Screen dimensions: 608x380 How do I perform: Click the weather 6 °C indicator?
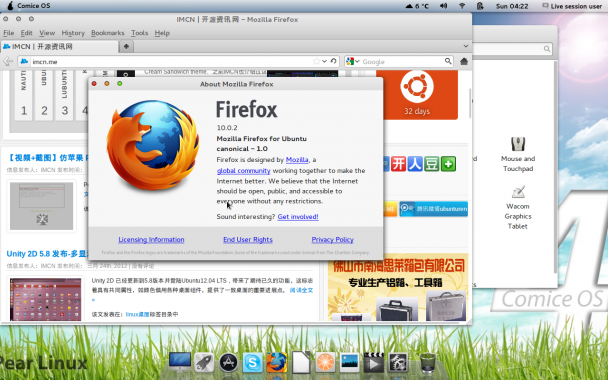point(417,6)
